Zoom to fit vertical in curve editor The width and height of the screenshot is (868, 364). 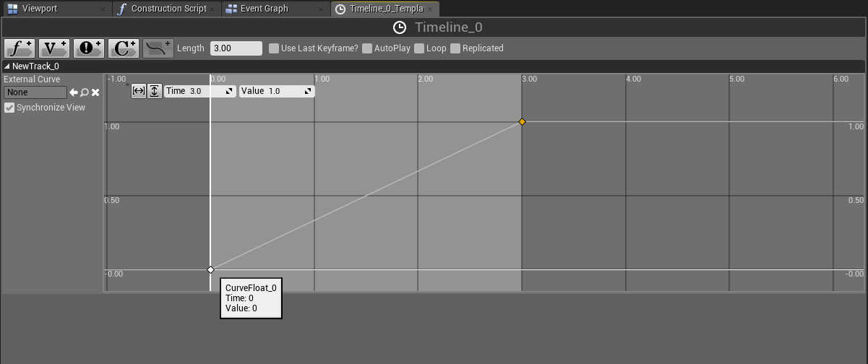(154, 91)
